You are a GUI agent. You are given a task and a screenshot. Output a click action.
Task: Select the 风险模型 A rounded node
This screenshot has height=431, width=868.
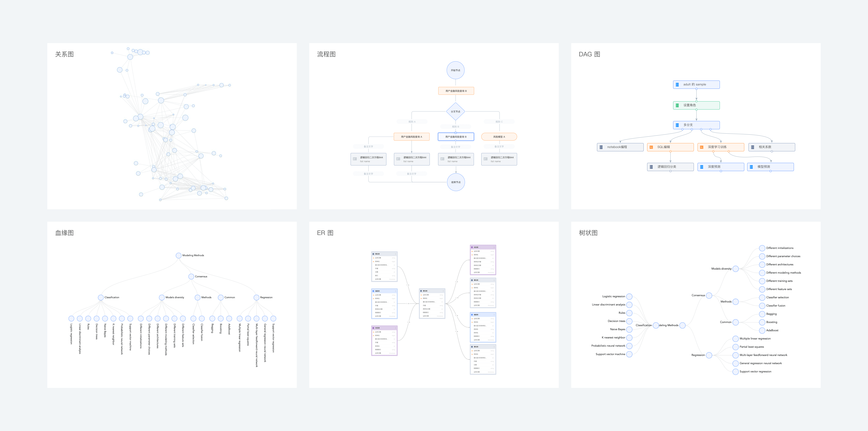tap(499, 137)
